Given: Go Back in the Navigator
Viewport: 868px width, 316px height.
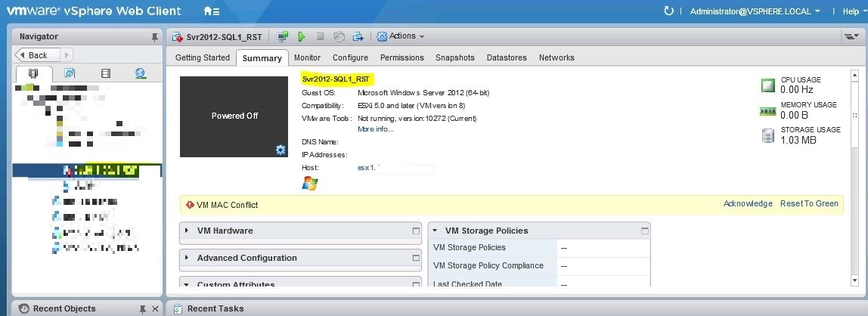Looking at the screenshot, I should [36, 54].
